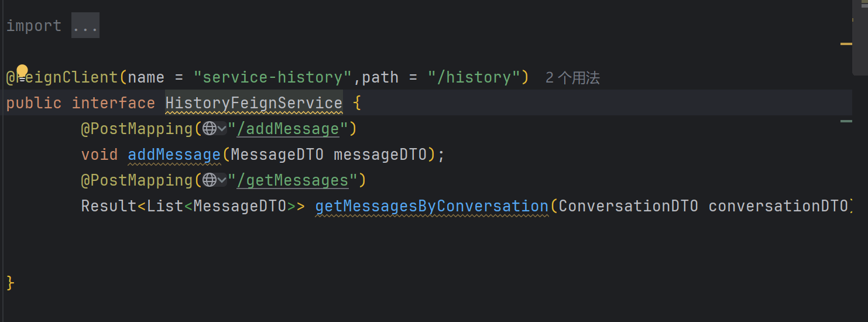Click the globe icon before "/getMessages"
This screenshot has height=322, width=868.
click(210, 180)
